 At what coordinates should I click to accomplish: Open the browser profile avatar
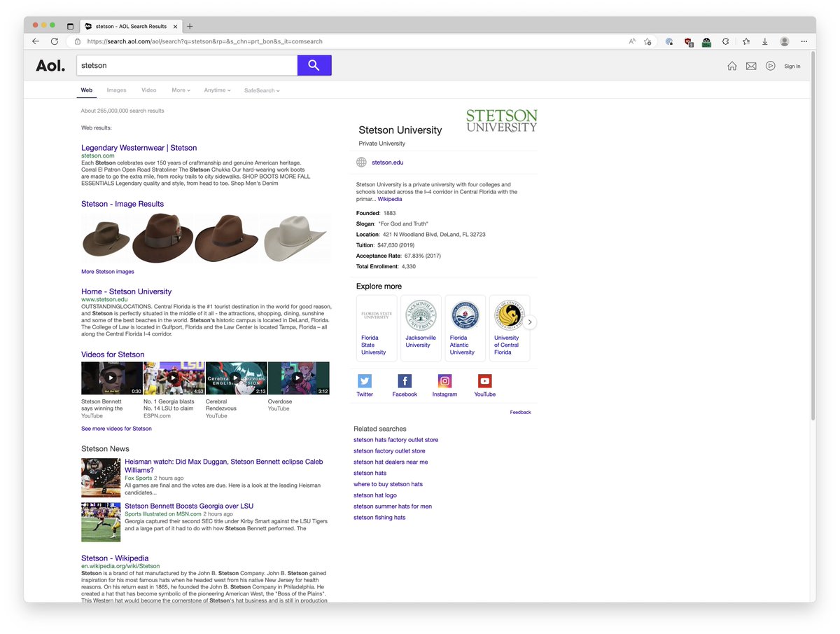click(785, 41)
